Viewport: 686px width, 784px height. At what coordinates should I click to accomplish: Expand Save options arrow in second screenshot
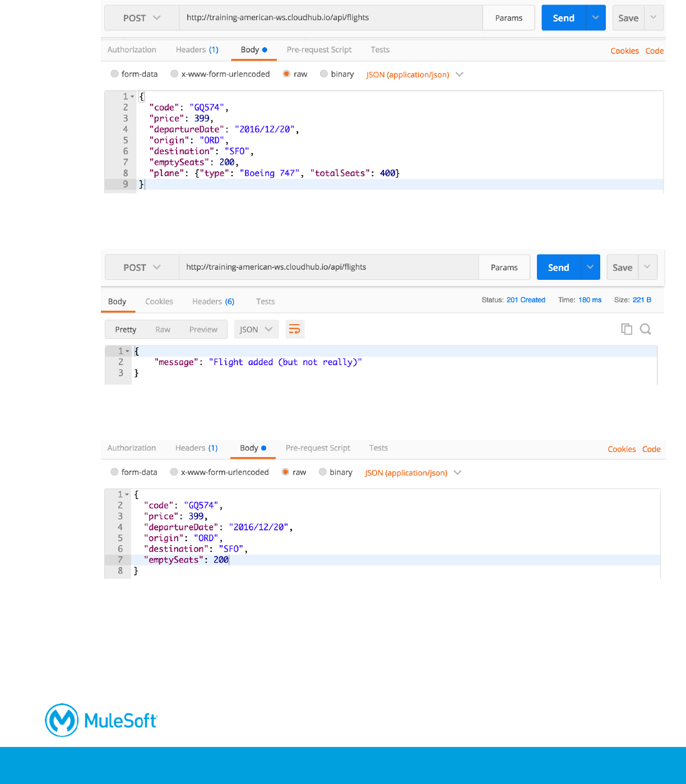647,268
